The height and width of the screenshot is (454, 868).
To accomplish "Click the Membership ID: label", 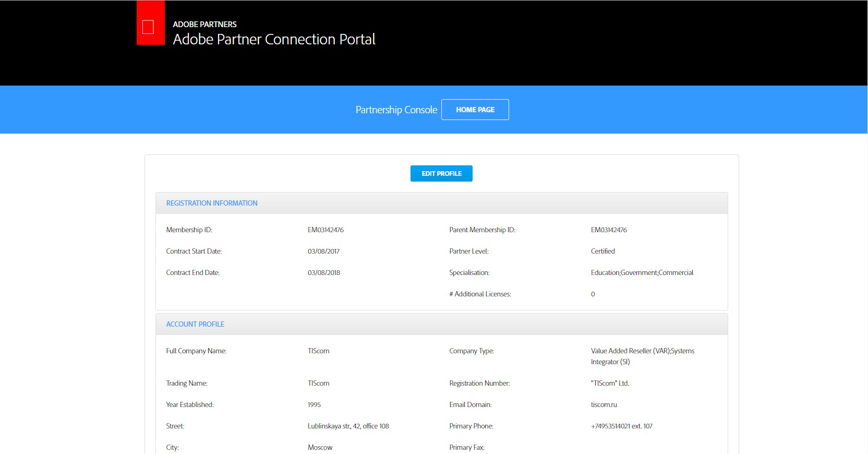I will click(189, 230).
